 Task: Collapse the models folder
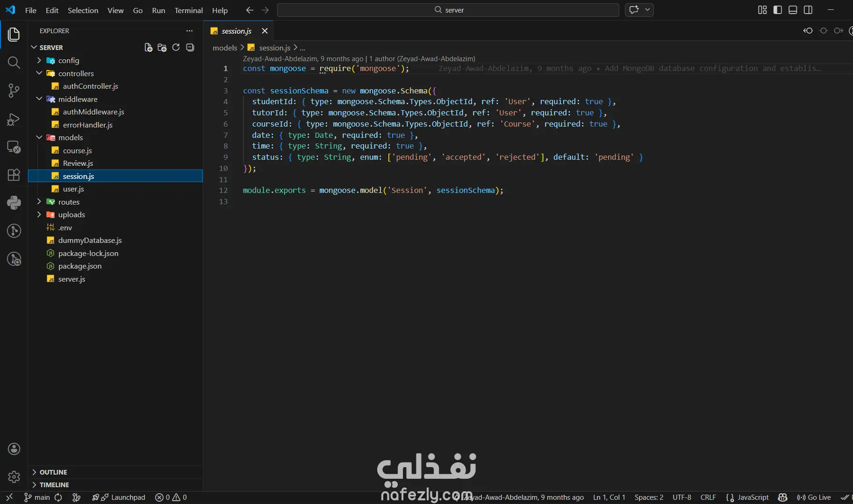(x=70, y=138)
